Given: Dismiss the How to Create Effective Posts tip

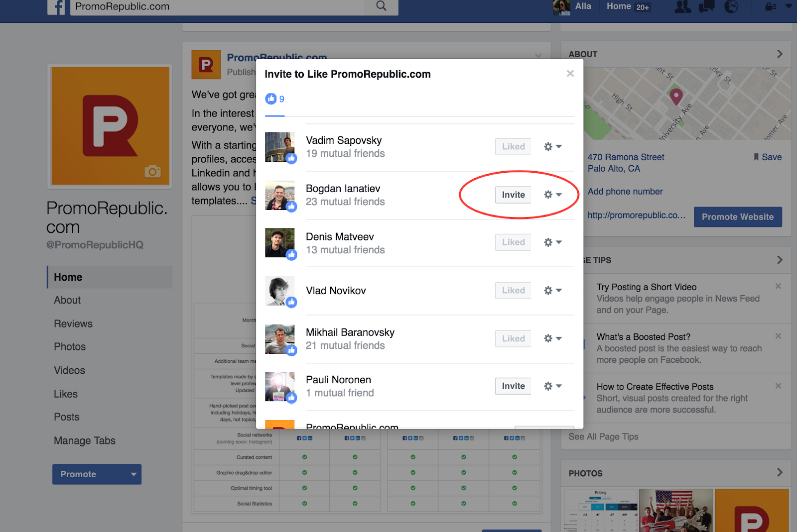Looking at the screenshot, I should click(x=778, y=386).
